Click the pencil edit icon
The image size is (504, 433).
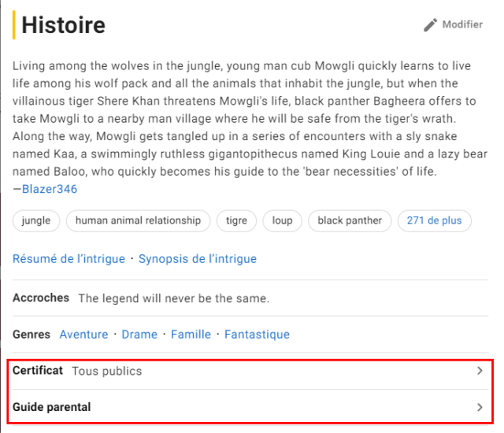click(x=430, y=25)
